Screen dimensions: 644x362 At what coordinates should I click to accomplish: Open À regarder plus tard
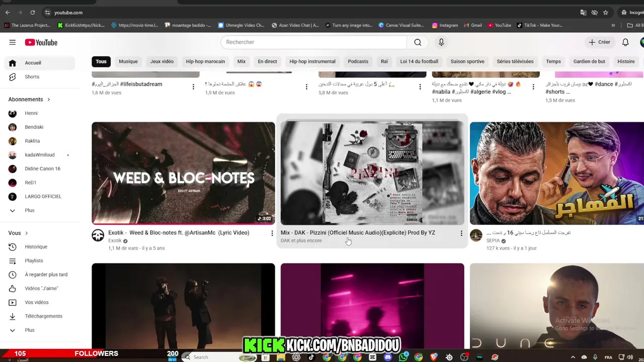coord(40,275)
